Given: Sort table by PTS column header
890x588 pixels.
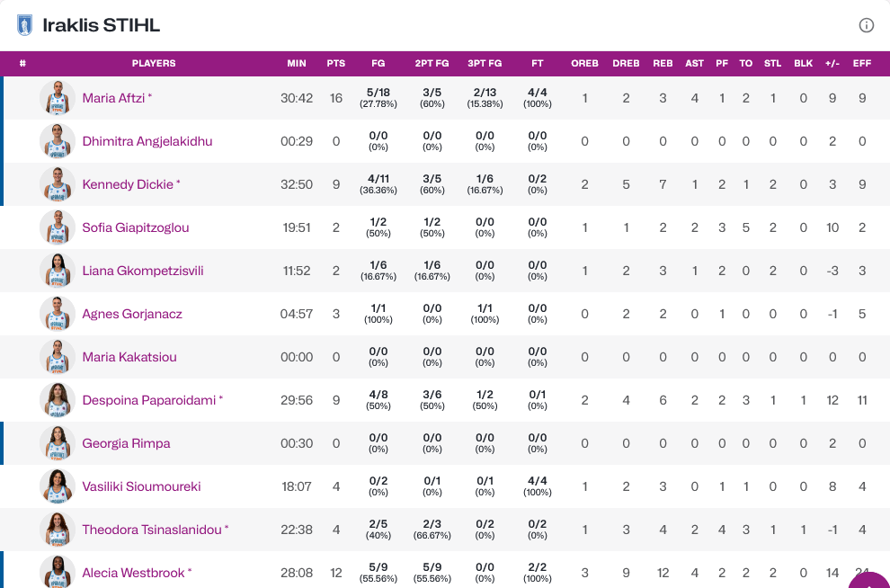Looking at the screenshot, I should [336, 64].
